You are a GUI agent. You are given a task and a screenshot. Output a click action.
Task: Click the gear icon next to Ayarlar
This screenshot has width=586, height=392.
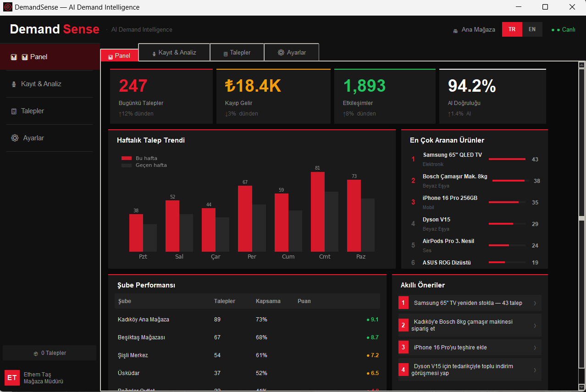click(14, 138)
